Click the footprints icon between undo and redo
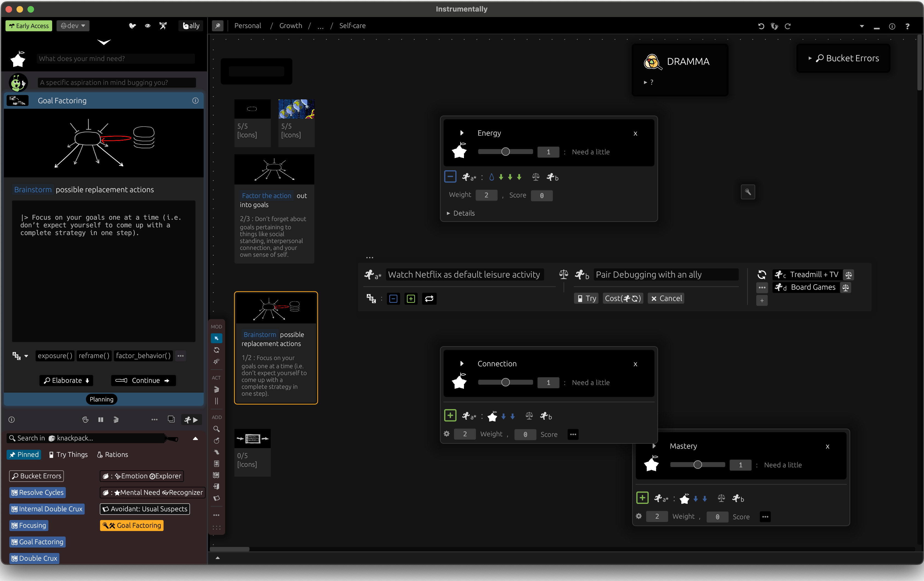 (x=774, y=26)
